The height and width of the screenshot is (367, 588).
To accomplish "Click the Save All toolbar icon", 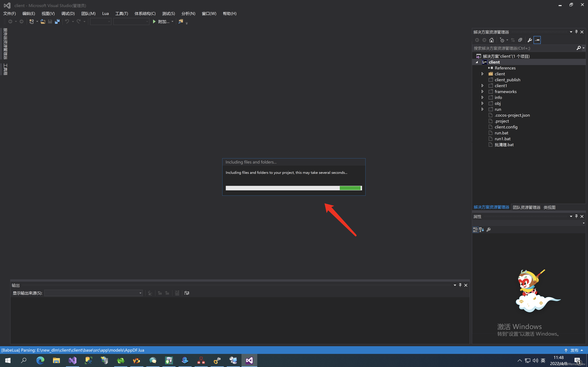I will click(57, 22).
